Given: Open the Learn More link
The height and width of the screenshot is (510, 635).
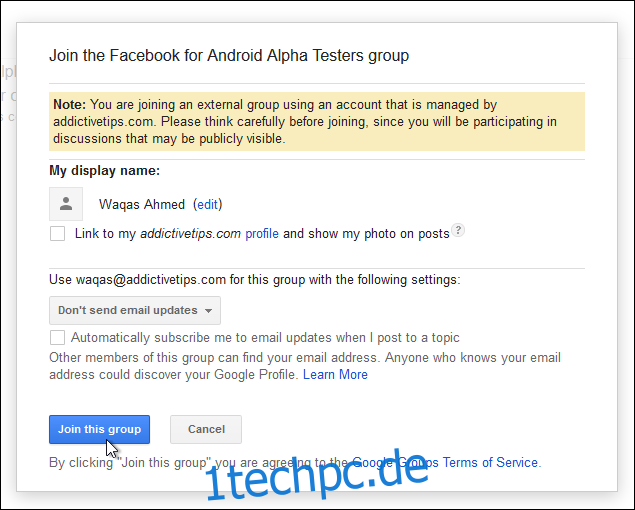Looking at the screenshot, I should 335,374.
